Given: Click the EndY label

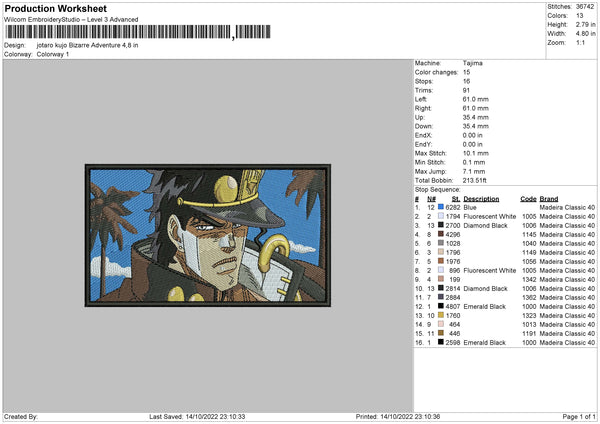Looking at the screenshot, I should pyautogui.click(x=423, y=144).
